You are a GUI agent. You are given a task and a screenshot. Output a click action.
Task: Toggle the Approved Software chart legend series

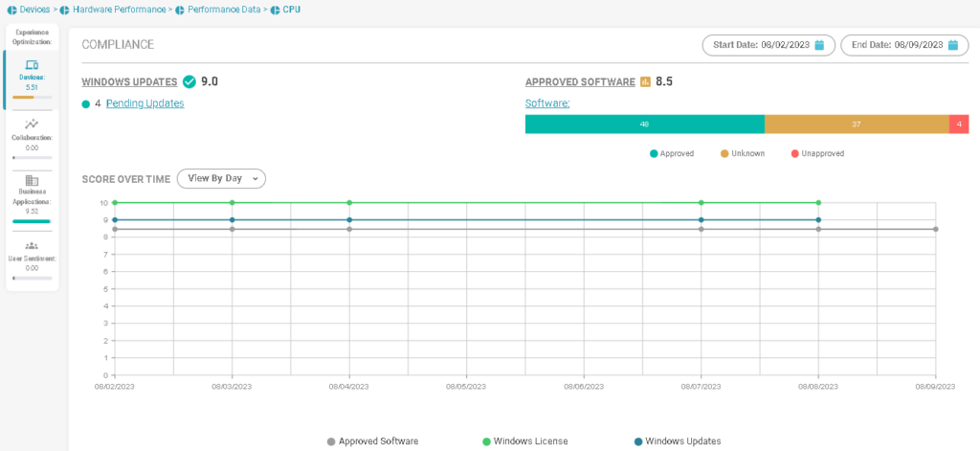point(372,441)
